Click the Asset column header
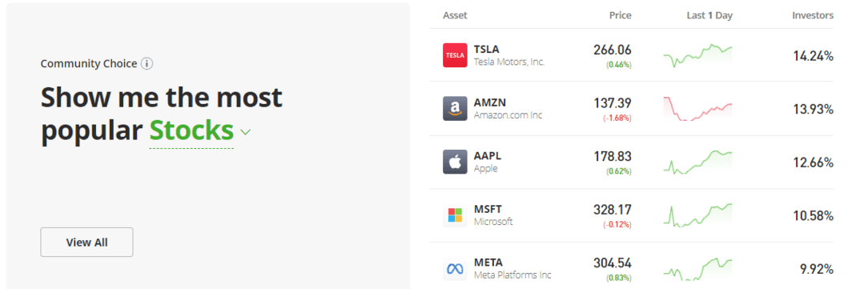 click(455, 15)
